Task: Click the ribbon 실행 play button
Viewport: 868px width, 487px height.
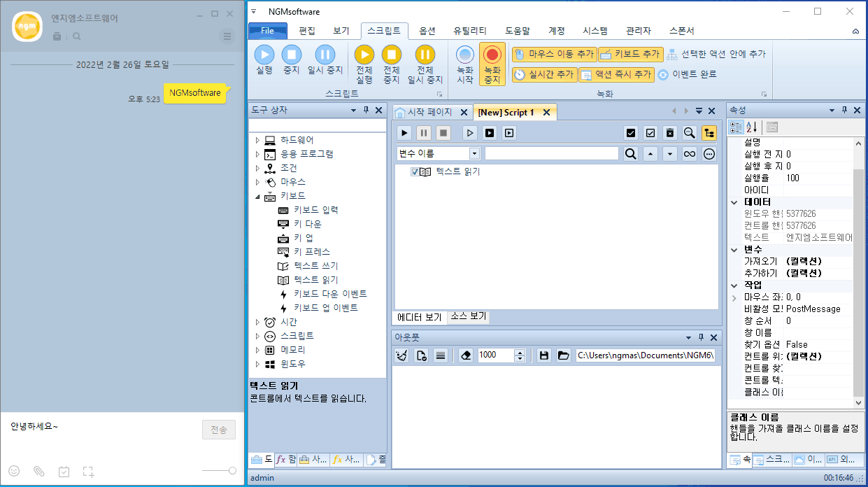Action: pyautogui.click(x=264, y=59)
